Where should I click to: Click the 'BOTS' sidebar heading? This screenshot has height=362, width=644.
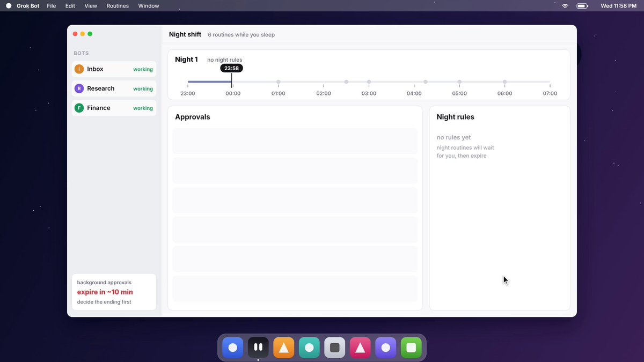pos(82,53)
